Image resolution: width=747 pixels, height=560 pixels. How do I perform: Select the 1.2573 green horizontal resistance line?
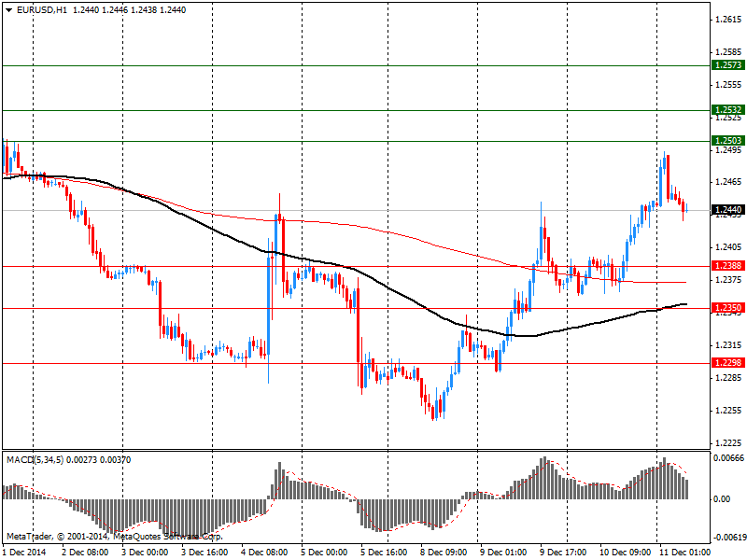pyautogui.click(x=357, y=65)
